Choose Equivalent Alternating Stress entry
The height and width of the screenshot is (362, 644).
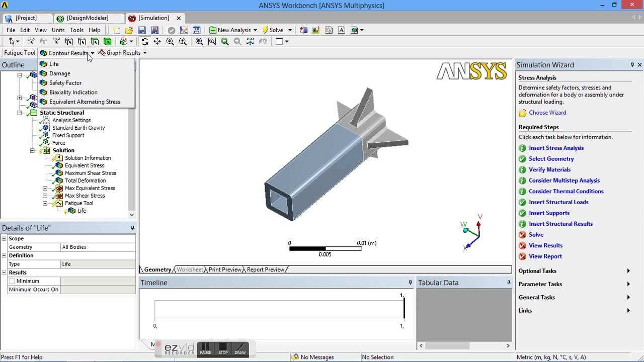(x=86, y=102)
